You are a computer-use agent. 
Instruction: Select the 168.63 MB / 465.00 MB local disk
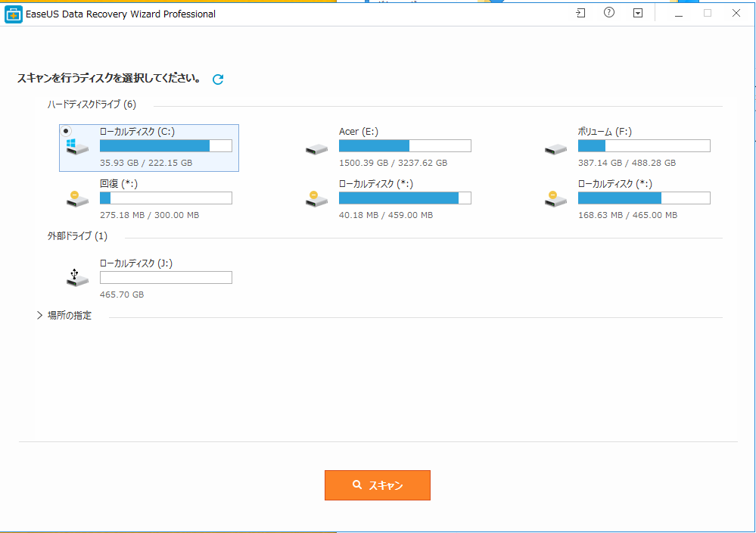(x=643, y=198)
